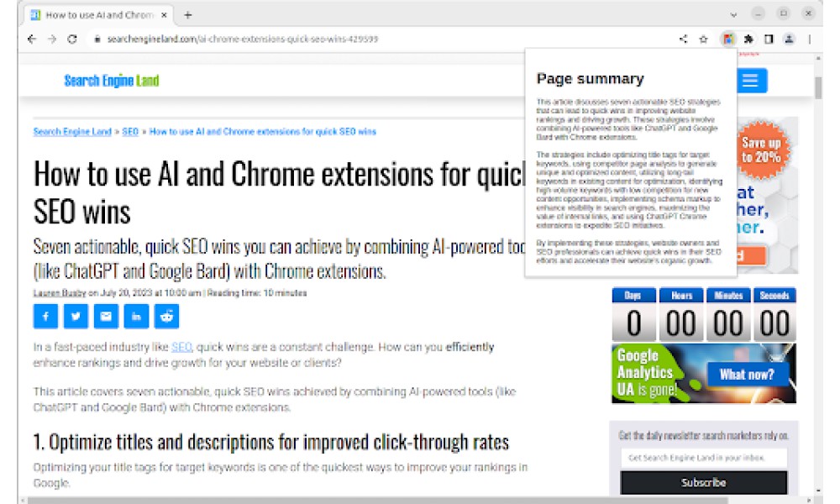Click the 'Search Engine Land' breadcrumb link

click(72, 132)
